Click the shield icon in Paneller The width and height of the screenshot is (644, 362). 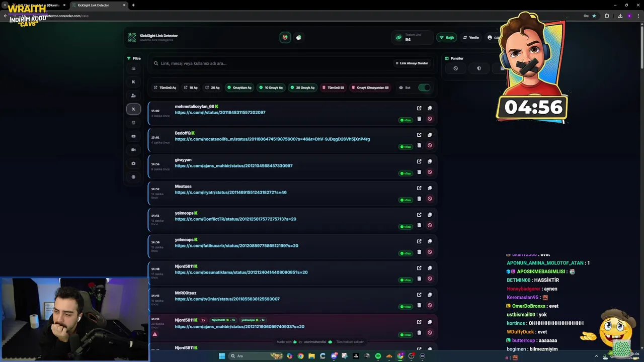point(479,68)
